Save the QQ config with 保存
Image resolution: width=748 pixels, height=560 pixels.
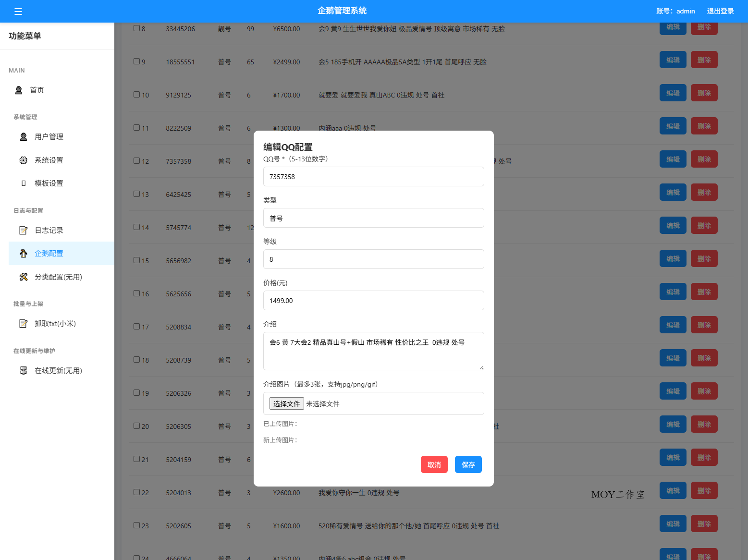tap(468, 464)
